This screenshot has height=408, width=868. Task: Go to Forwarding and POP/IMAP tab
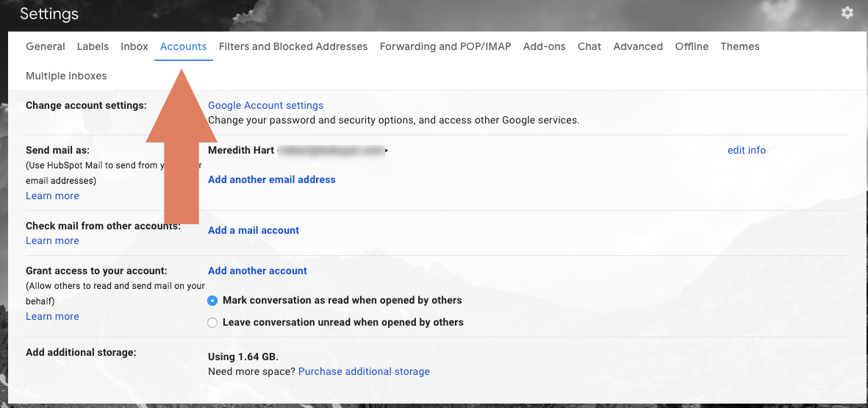(x=445, y=46)
